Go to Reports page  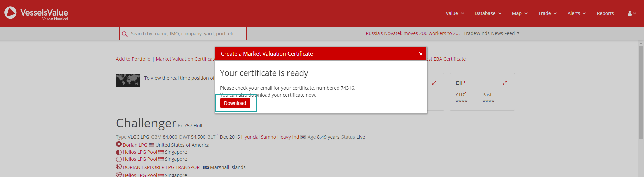tap(605, 13)
